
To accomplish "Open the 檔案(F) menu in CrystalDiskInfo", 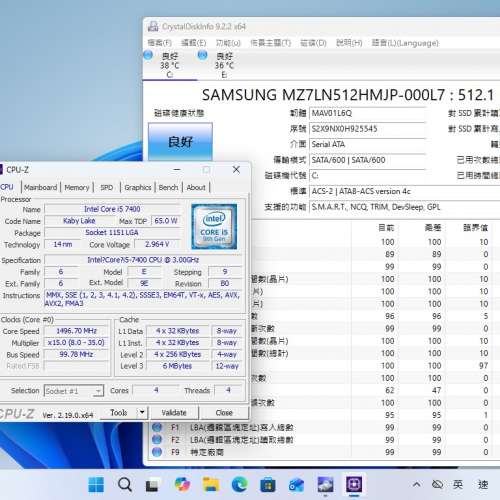I will (x=159, y=43).
